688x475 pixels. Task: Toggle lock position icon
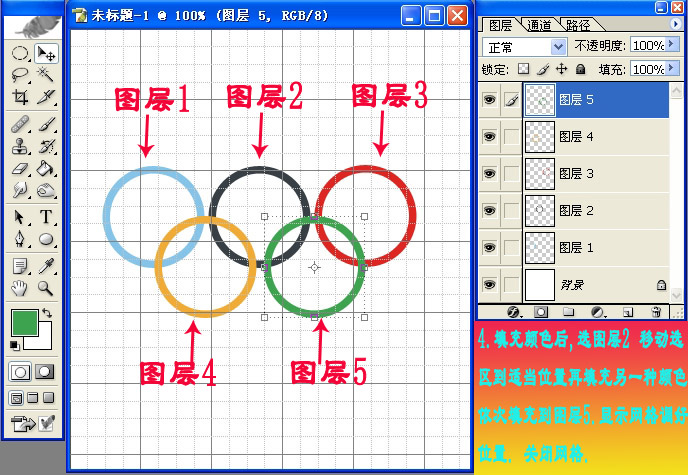(x=562, y=69)
